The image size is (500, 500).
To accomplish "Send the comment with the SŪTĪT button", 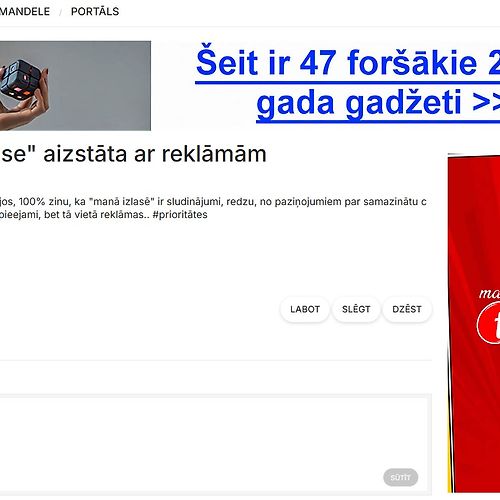I will 400,477.
